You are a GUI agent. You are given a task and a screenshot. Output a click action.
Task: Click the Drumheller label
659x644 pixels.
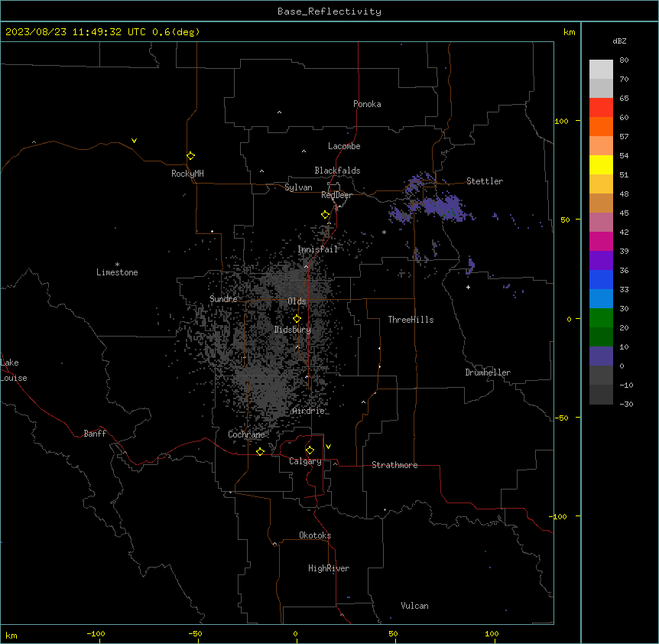tap(488, 372)
